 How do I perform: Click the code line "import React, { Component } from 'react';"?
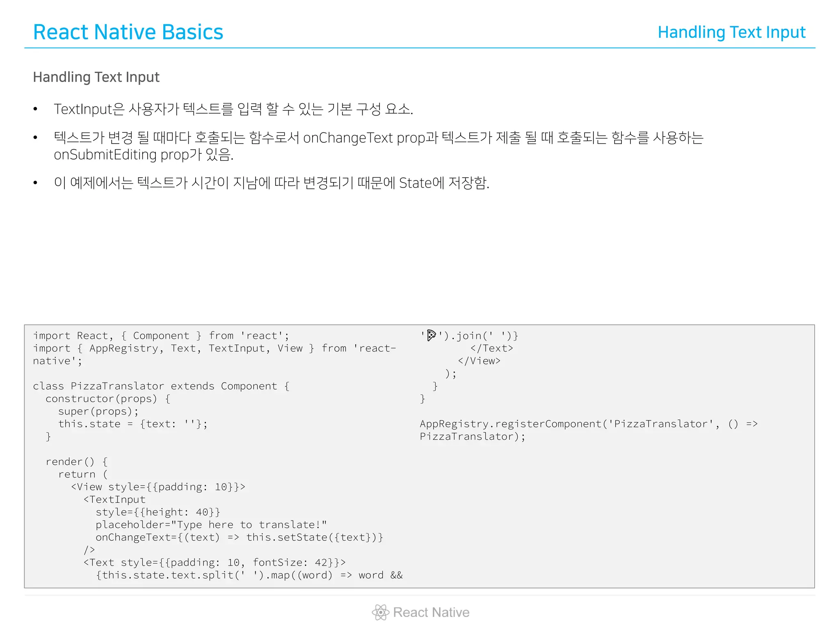[161, 336]
